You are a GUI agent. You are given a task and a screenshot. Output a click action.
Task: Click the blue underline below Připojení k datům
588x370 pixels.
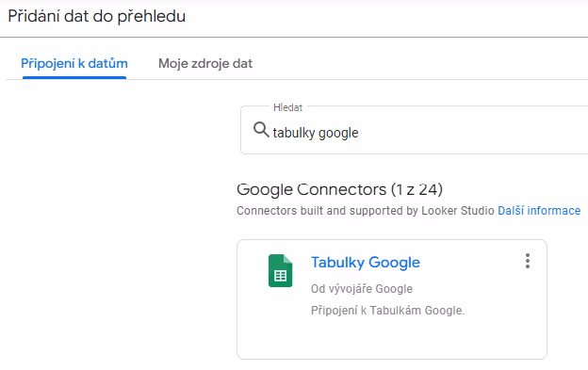pos(74,77)
